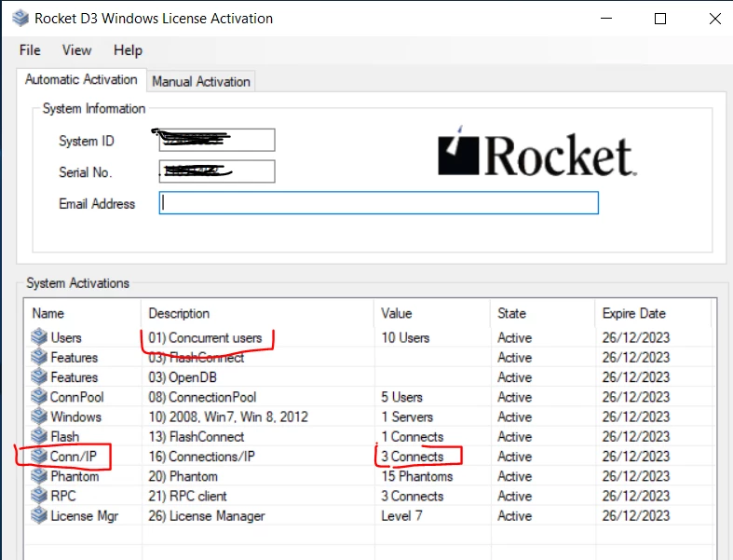Click expire date in the License Mgr row
The image size is (733, 560).
[x=636, y=515]
